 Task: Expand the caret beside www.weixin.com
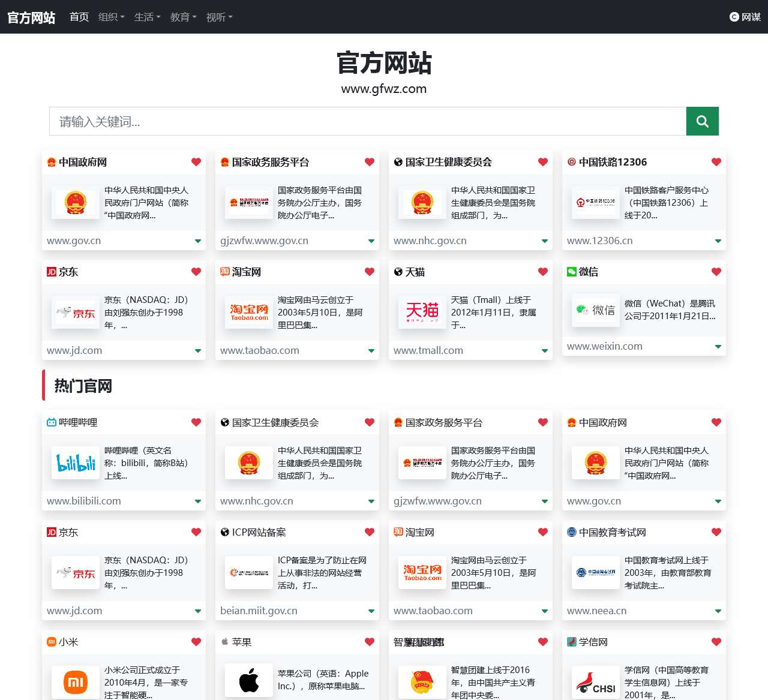pos(718,347)
